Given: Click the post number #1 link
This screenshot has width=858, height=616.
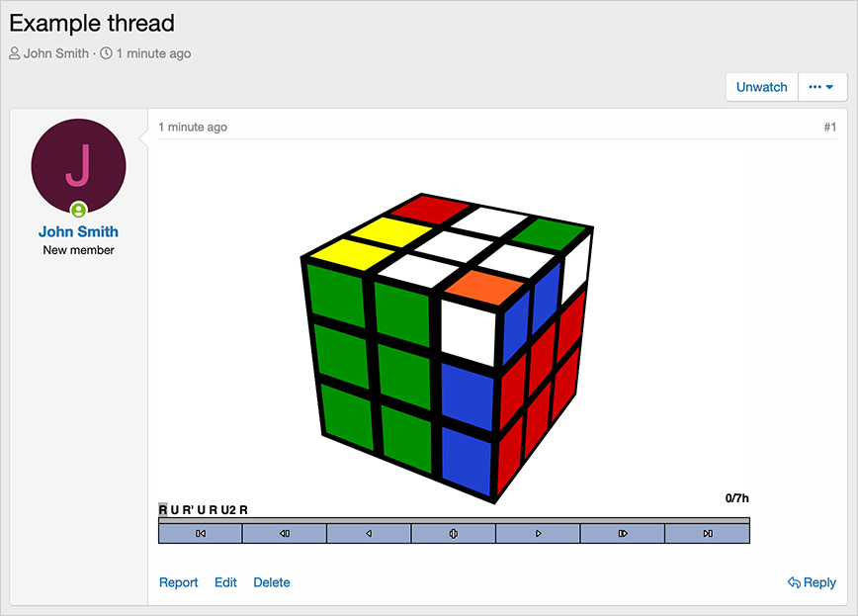Looking at the screenshot, I should click(829, 128).
